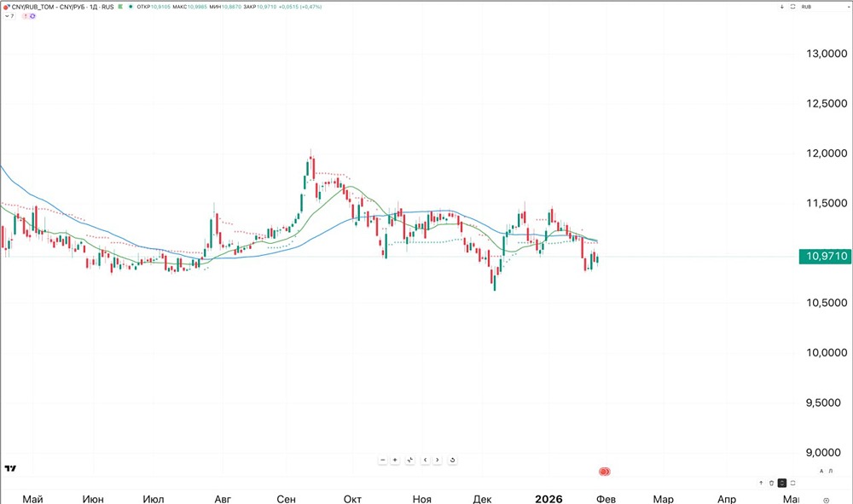Click the МИН 10,8870 low value
Image resolution: width=853 pixels, height=504 pixels.
pos(225,7)
